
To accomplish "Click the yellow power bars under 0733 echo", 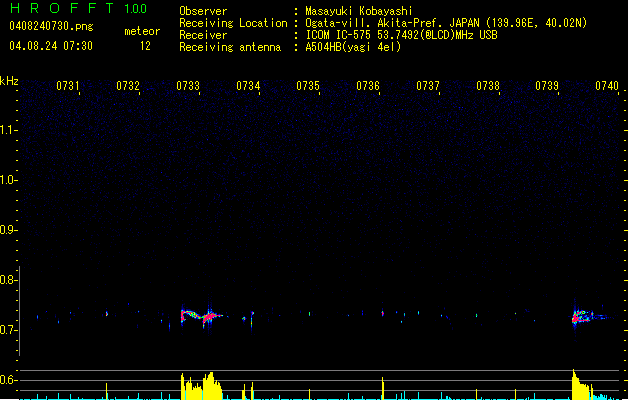I will click(x=201, y=386).
